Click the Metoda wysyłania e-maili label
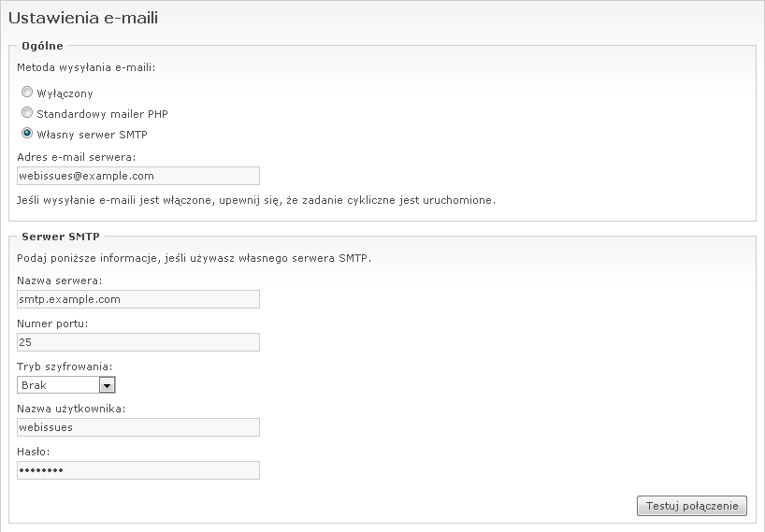Viewport: 765px width, 532px height. [x=86, y=67]
